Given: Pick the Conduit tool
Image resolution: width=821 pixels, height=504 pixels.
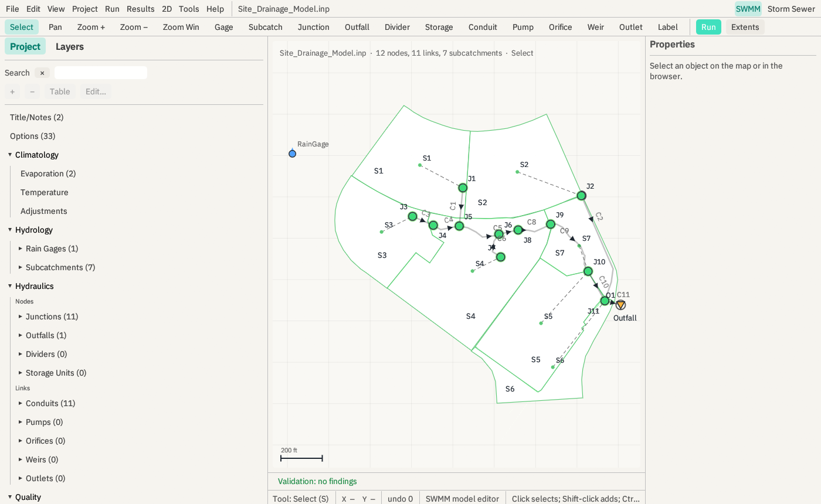Looking at the screenshot, I should [x=483, y=27].
